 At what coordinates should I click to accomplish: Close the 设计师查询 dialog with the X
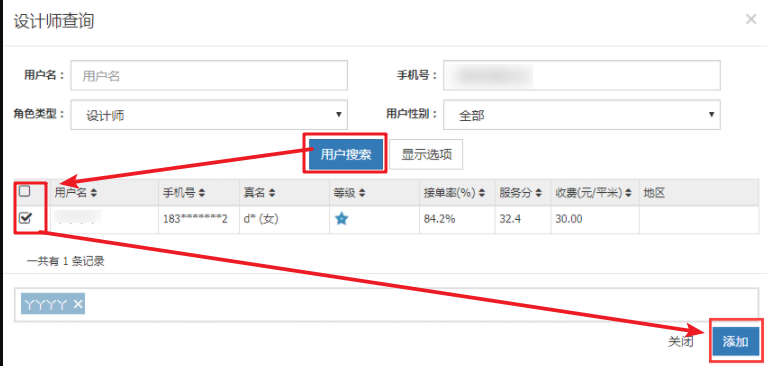[x=751, y=20]
